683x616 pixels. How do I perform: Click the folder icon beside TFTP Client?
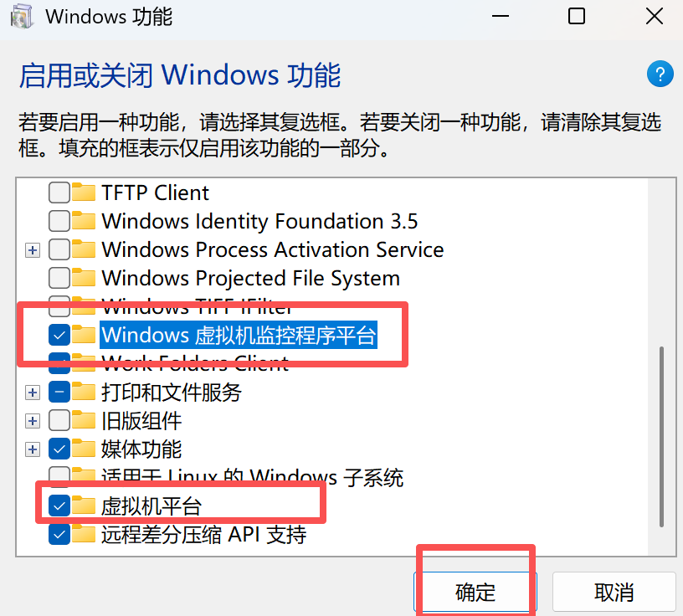coord(84,192)
